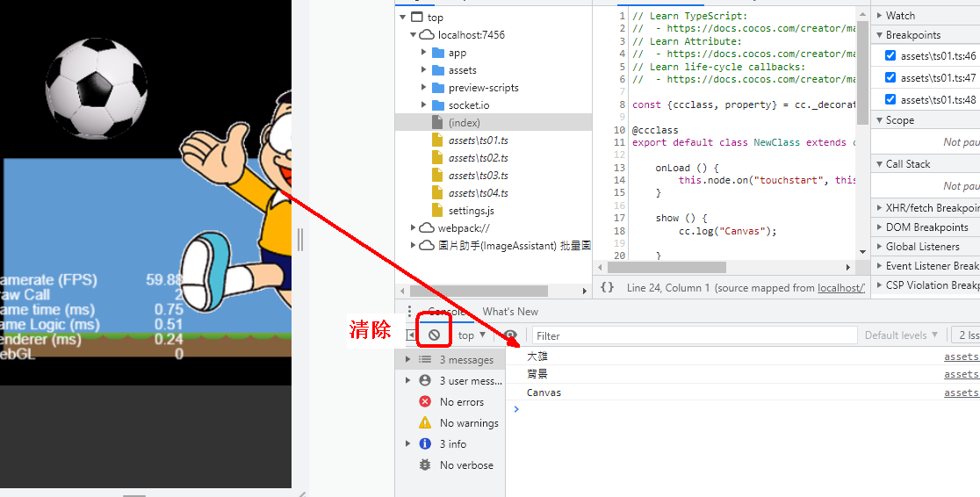Open the console drawer three-dot menu

409,312
